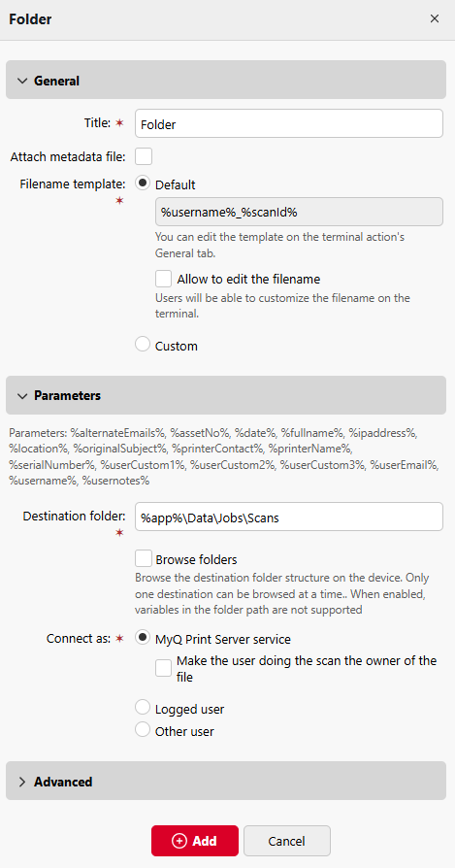The height and width of the screenshot is (868, 455).
Task: Click the Parameters section header label
Action: [68, 396]
